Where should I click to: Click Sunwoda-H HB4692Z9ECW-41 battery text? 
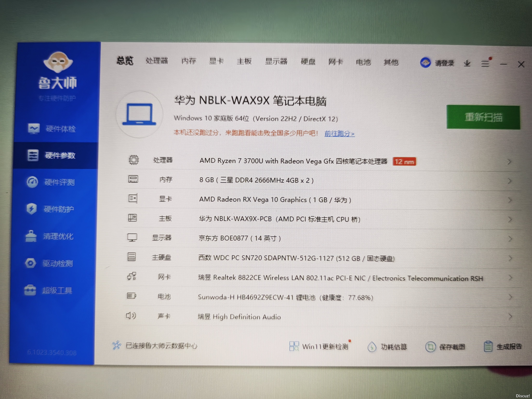[285, 297]
